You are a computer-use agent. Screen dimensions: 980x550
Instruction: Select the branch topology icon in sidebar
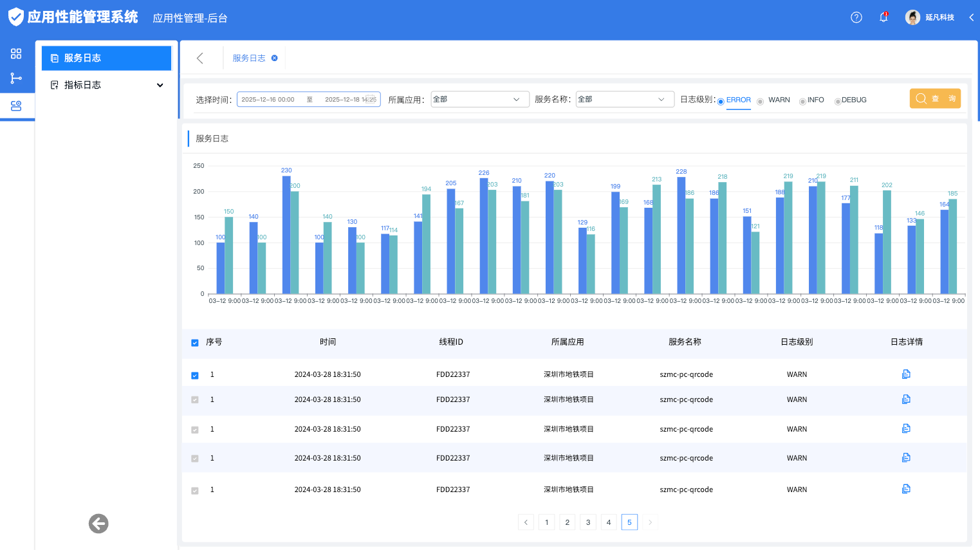[16, 78]
